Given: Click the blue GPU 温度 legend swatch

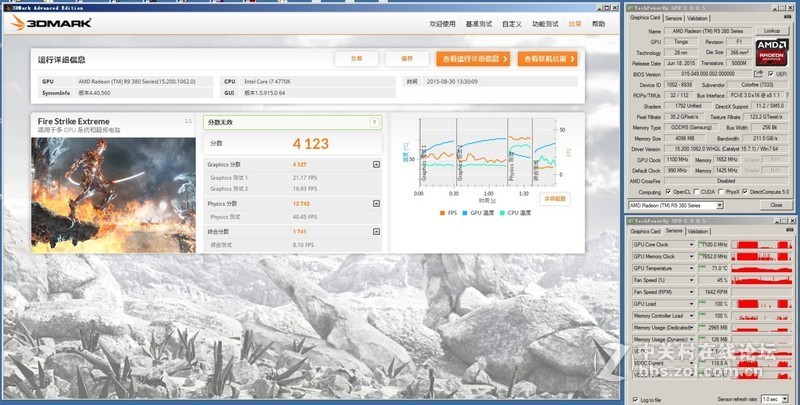Looking at the screenshot, I should [x=465, y=213].
